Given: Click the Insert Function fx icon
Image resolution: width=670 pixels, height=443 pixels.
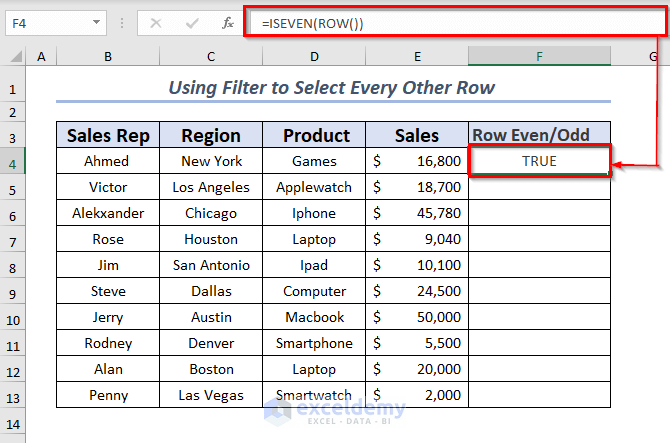Looking at the screenshot, I should (x=228, y=23).
